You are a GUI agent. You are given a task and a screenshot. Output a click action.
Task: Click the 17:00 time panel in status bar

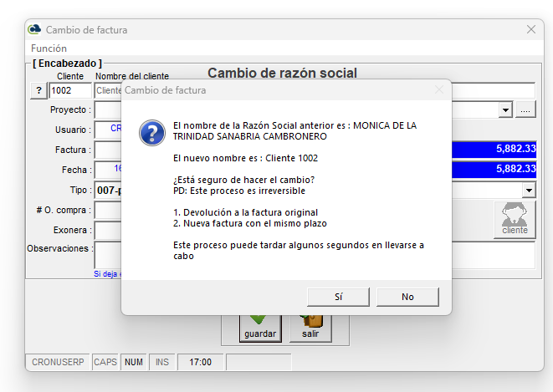point(200,363)
